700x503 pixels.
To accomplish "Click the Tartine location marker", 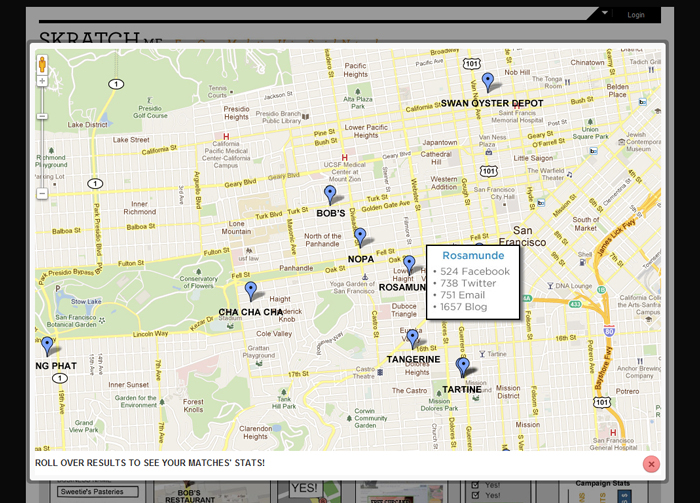I will click(x=463, y=368).
